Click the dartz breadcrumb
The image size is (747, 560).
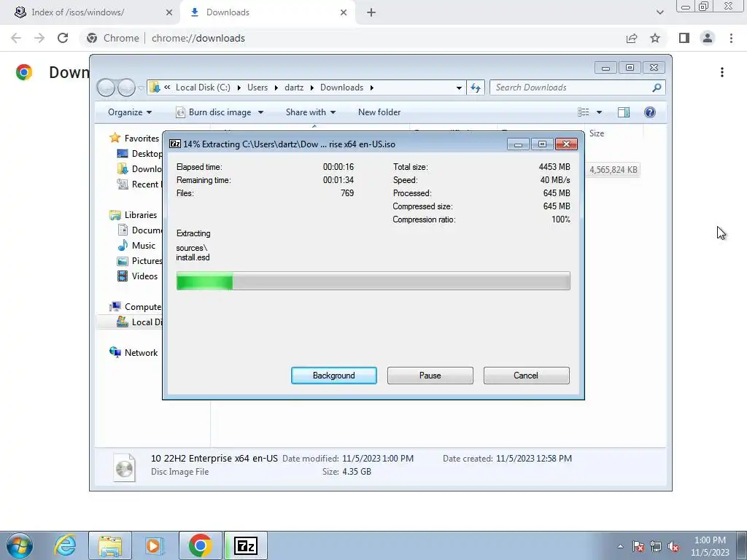[294, 87]
